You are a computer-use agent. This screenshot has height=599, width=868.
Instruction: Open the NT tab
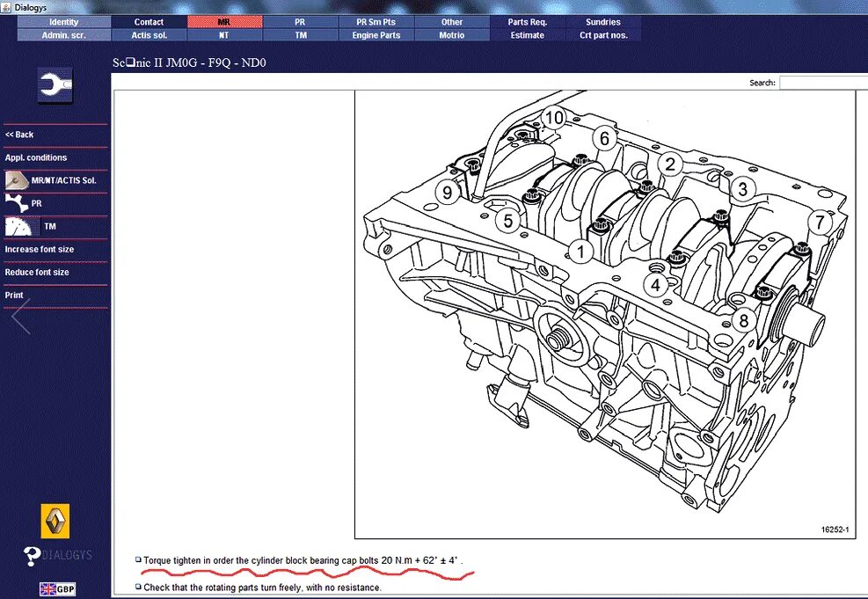224,35
